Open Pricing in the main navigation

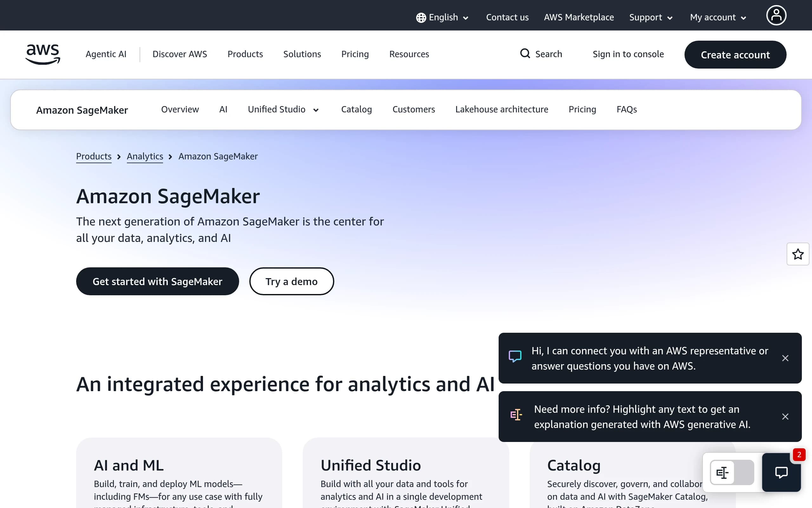coord(355,54)
